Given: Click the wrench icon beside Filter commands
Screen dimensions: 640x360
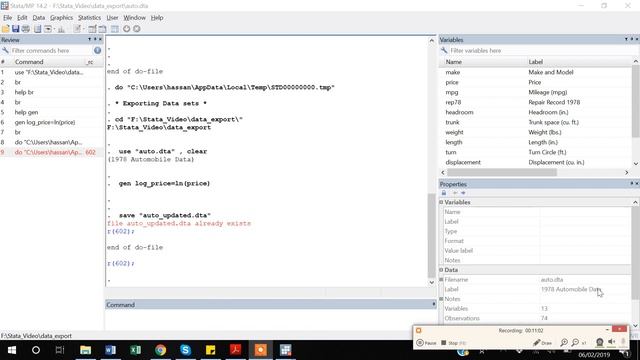Looking at the screenshot, I should click(5, 50).
